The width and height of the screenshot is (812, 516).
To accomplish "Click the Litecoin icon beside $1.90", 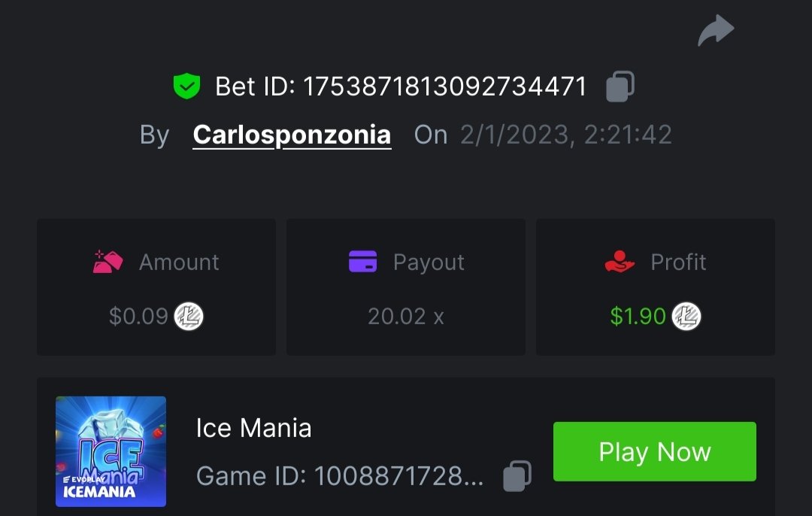I will coord(686,316).
